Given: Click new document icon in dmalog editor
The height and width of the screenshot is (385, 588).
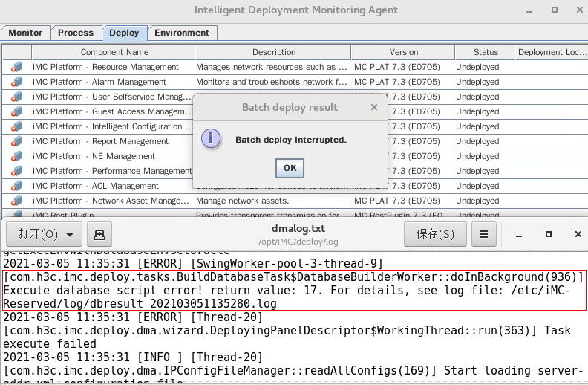Looking at the screenshot, I should (99, 235).
